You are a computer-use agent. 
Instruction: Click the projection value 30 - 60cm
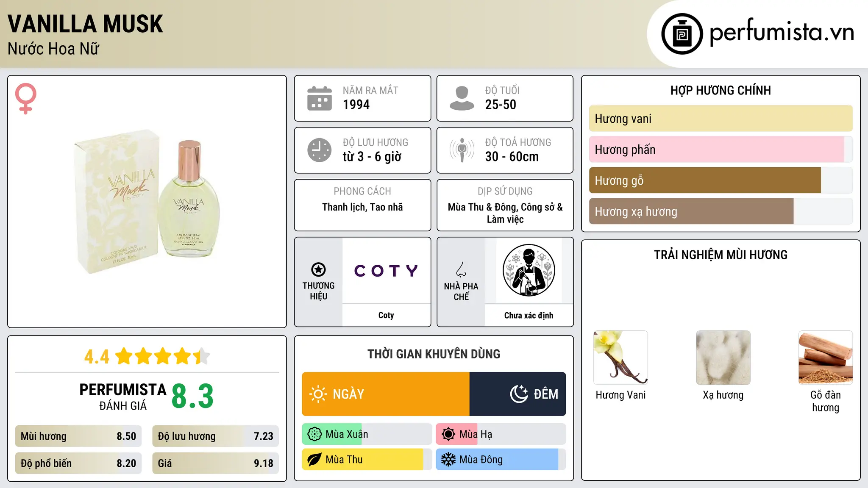tap(512, 157)
